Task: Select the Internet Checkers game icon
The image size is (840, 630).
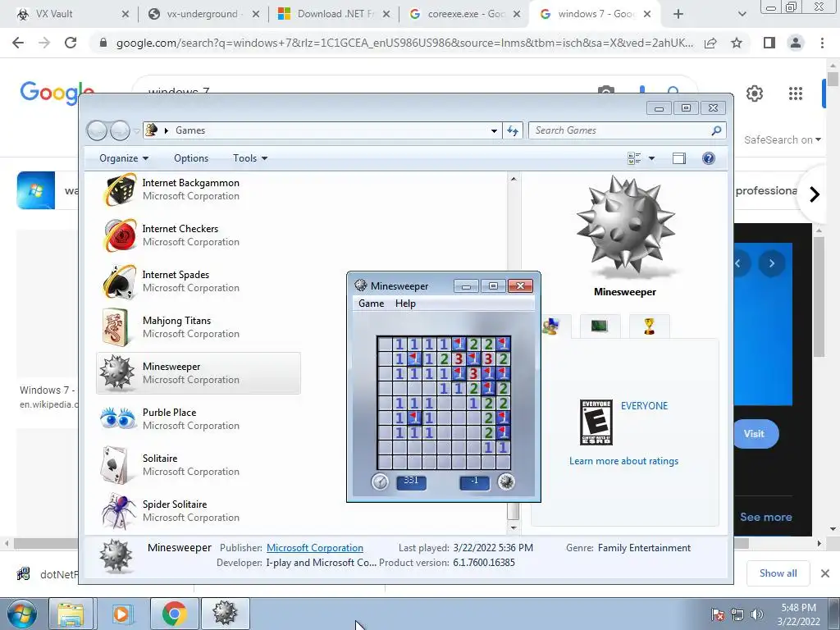Action: pyautogui.click(x=120, y=235)
